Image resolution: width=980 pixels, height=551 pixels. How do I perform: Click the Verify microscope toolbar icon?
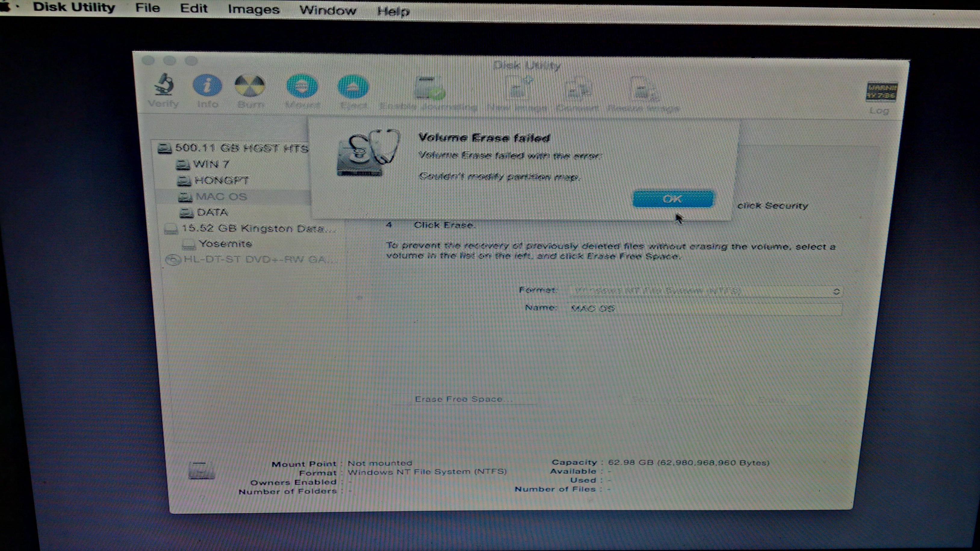click(164, 85)
